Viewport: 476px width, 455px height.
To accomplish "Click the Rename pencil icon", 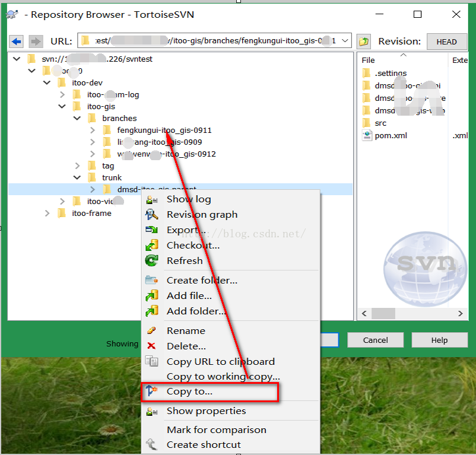I will 151,330.
